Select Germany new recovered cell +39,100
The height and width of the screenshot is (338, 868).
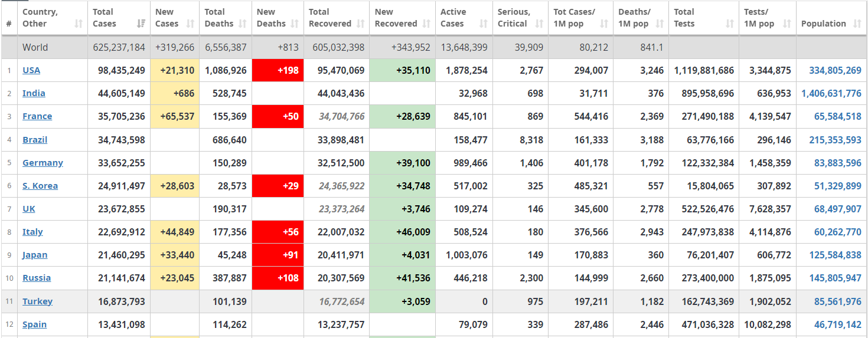402,163
